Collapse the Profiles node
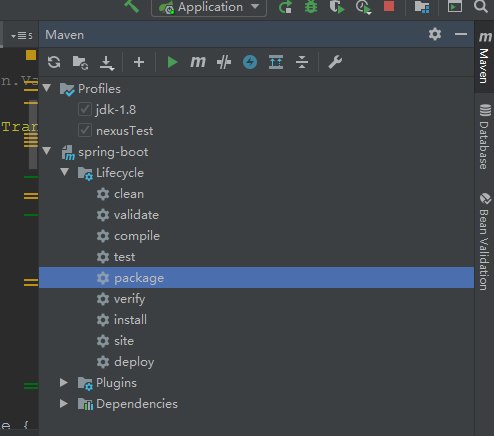 pos(47,88)
